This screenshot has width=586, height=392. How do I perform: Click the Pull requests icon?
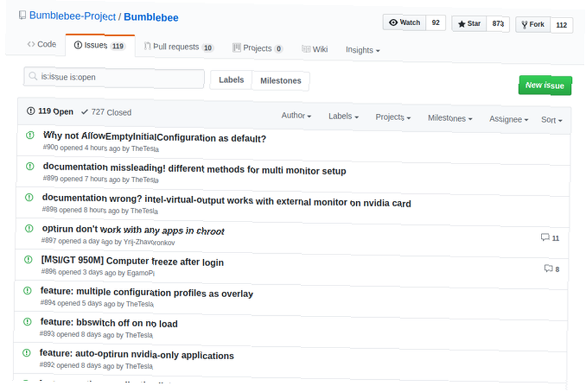148,46
